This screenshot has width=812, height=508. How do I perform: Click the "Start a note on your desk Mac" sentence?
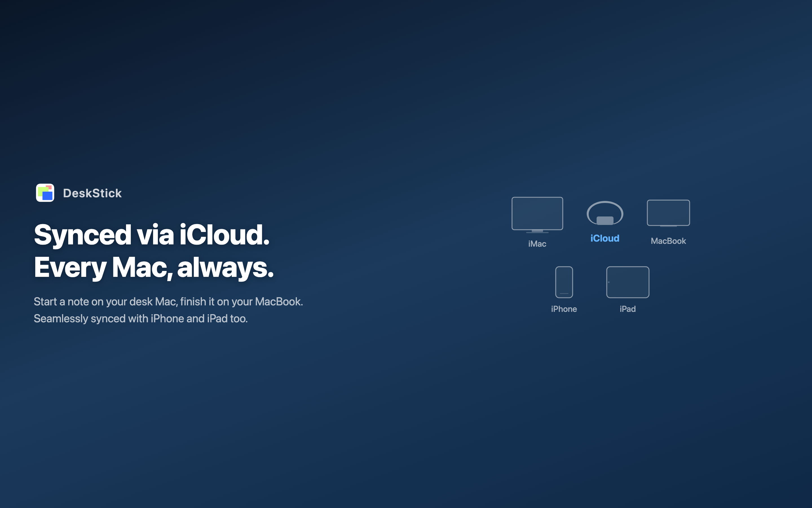point(168,302)
